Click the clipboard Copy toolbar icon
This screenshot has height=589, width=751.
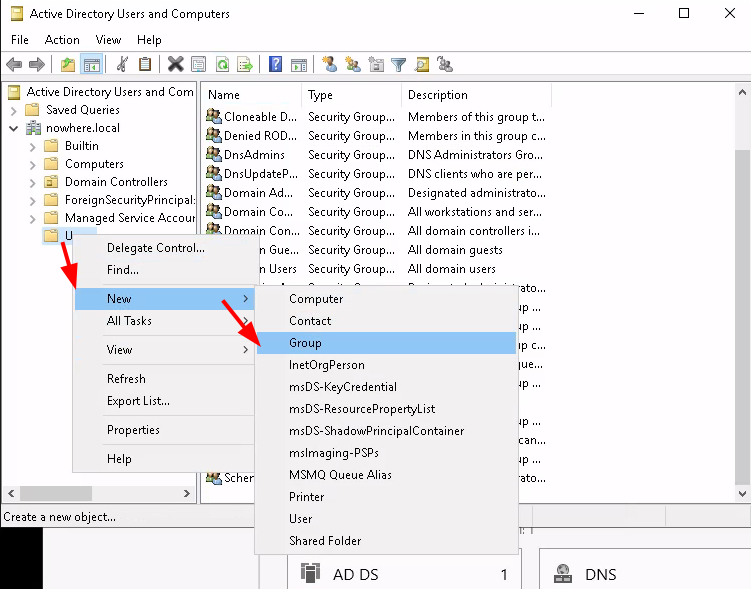[x=145, y=64]
